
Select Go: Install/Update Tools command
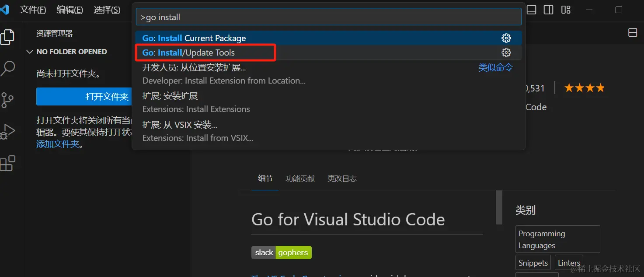point(329,53)
